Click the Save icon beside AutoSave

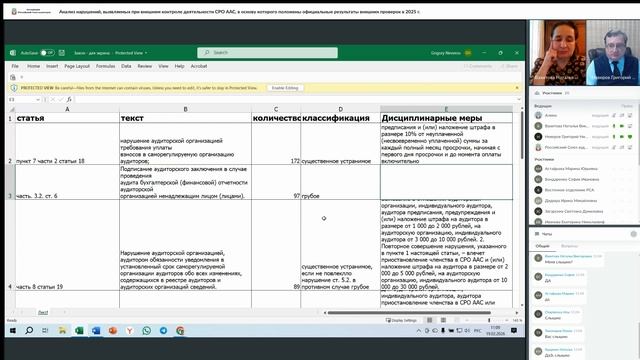62,53
